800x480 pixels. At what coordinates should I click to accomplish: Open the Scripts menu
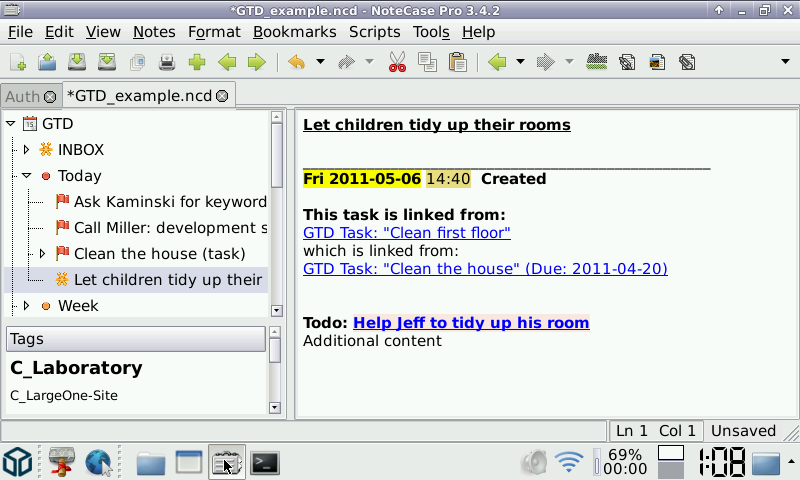pyautogui.click(x=374, y=32)
